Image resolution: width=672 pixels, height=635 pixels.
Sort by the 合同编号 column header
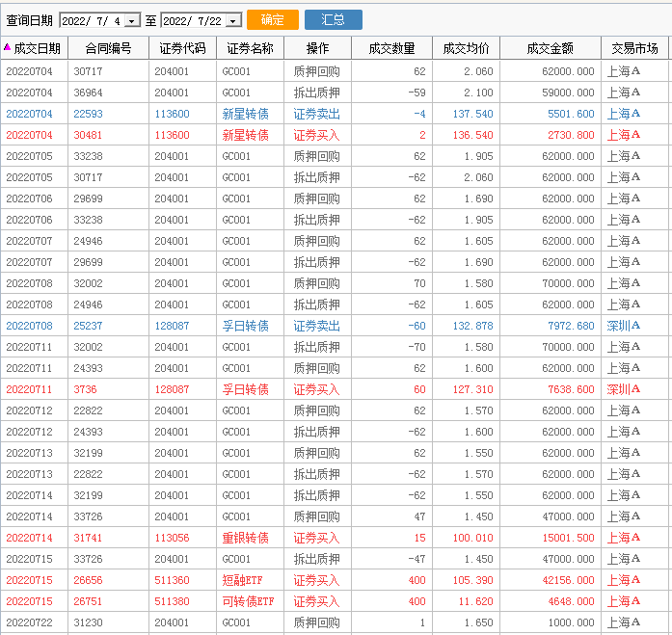tap(108, 48)
